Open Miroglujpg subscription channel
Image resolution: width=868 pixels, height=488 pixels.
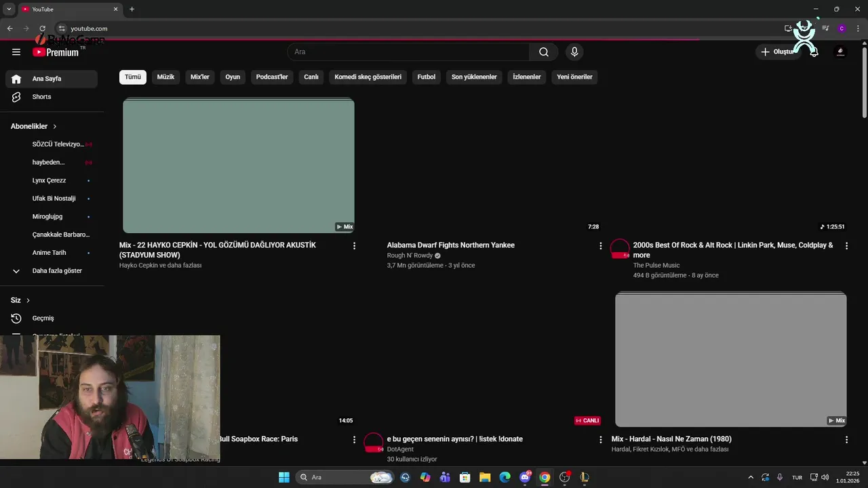tap(52, 216)
